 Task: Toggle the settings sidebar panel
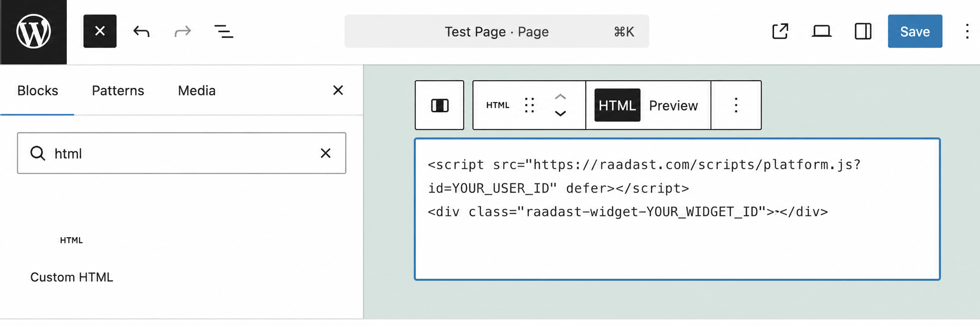[863, 31]
